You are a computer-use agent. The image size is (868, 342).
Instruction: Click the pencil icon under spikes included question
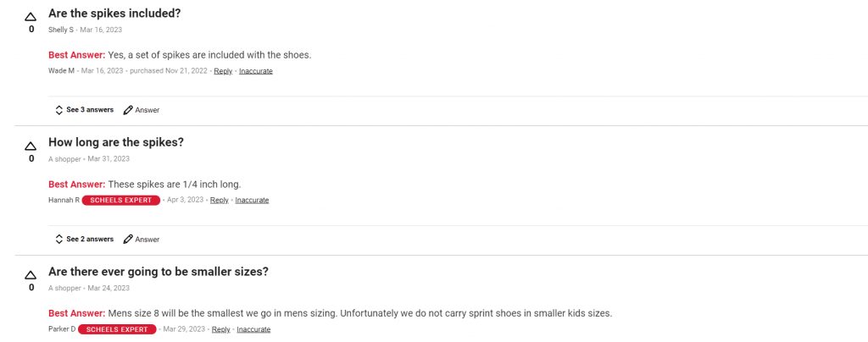[128, 110]
